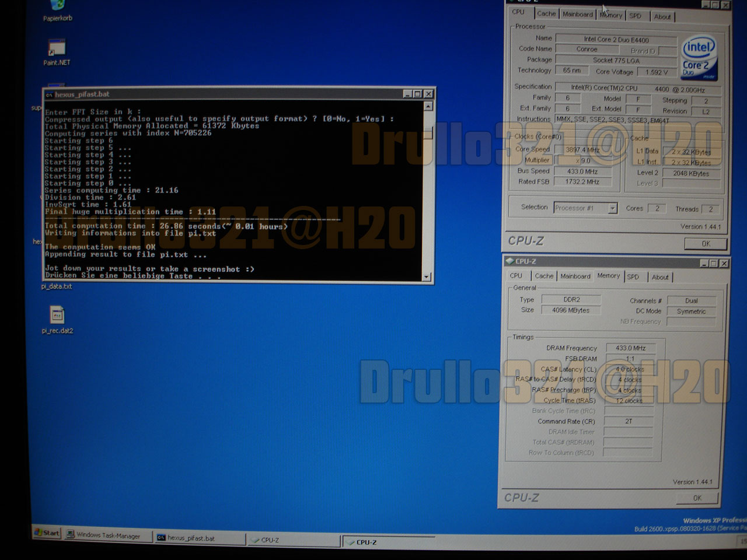Open About tab in lower CPU-Z window
Screen dimensions: 747x560
tap(660, 278)
